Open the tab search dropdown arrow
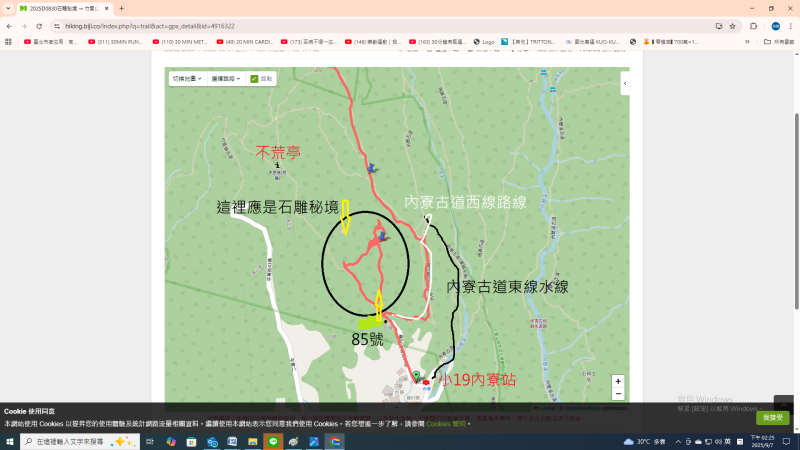Image resolution: width=800 pixels, height=450 pixels. click(8, 9)
